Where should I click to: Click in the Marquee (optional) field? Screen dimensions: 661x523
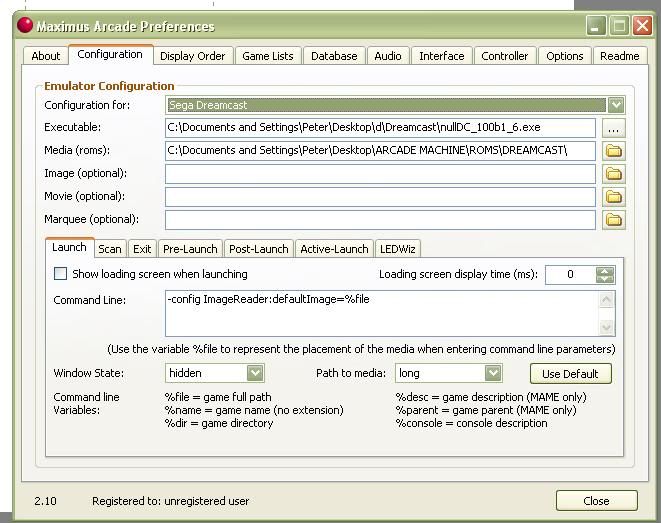(x=380, y=220)
